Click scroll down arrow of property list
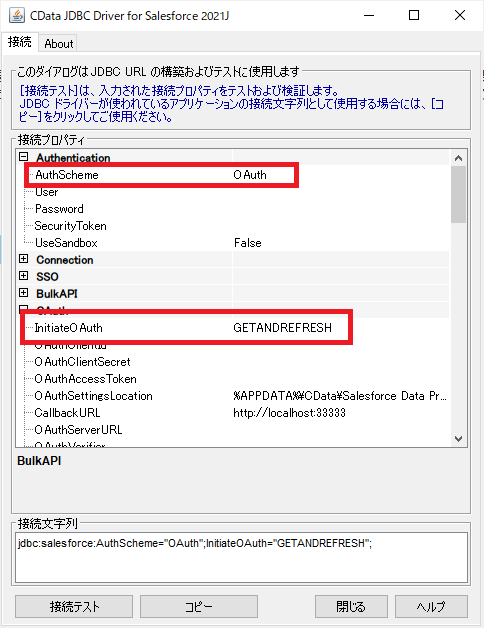This screenshot has width=484, height=628. (458, 439)
